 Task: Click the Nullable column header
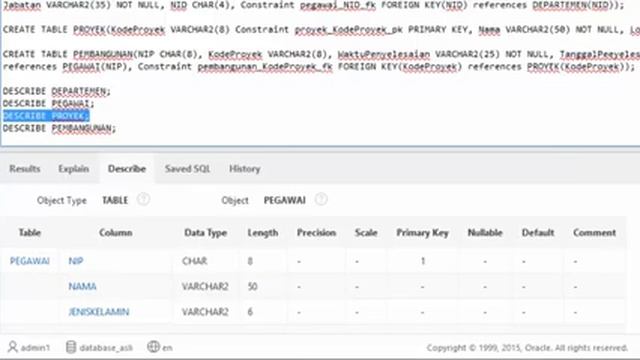(x=485, y=233)
